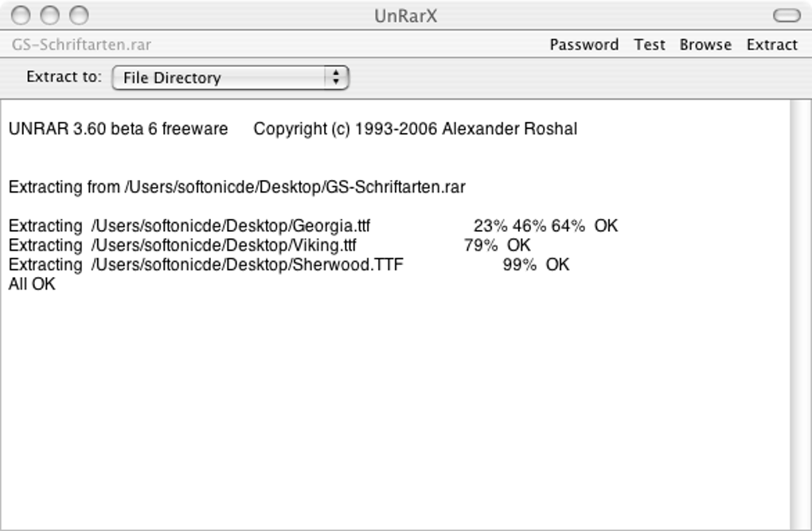Run Test on the archive
The width and height of the screenshot is (812, 531).
pyautogui.click(x=649, y=45)
